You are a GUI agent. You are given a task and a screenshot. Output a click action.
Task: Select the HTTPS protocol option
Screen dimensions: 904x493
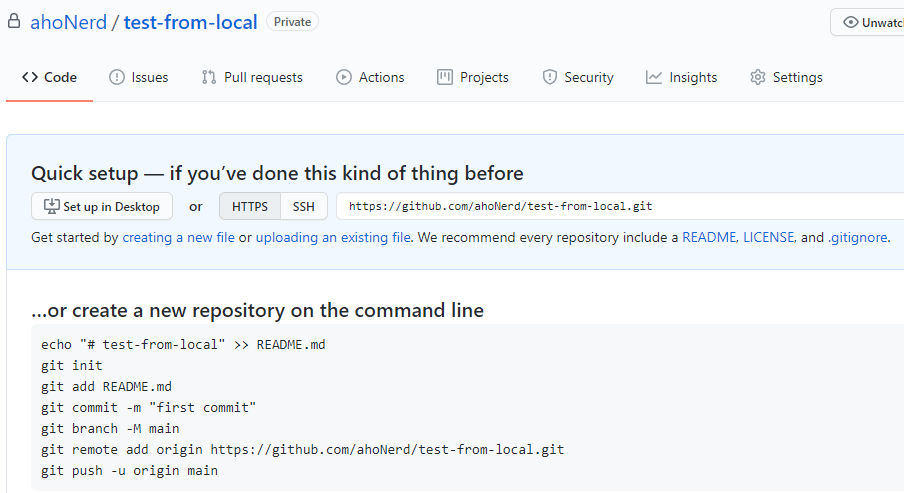[x=250, y=206]
